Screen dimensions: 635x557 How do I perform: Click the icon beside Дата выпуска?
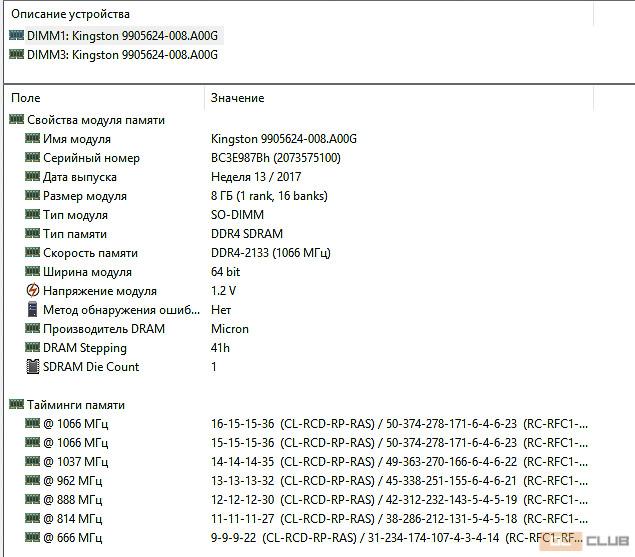32,176
